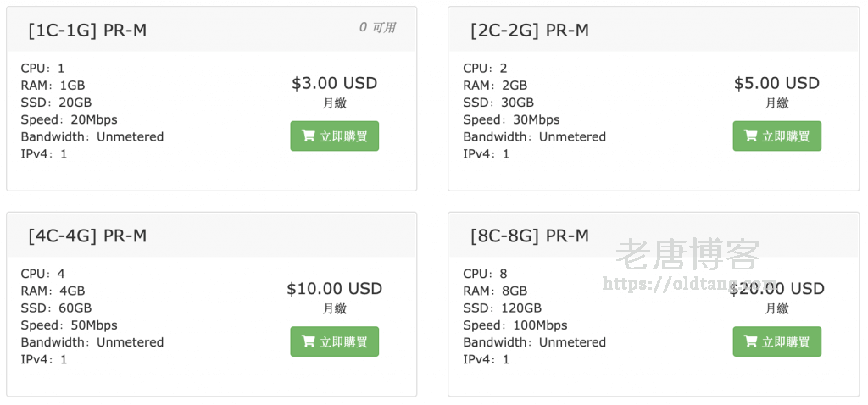
Task: Click the cart icon for the $5.00 plan
Action: point(750,136)
